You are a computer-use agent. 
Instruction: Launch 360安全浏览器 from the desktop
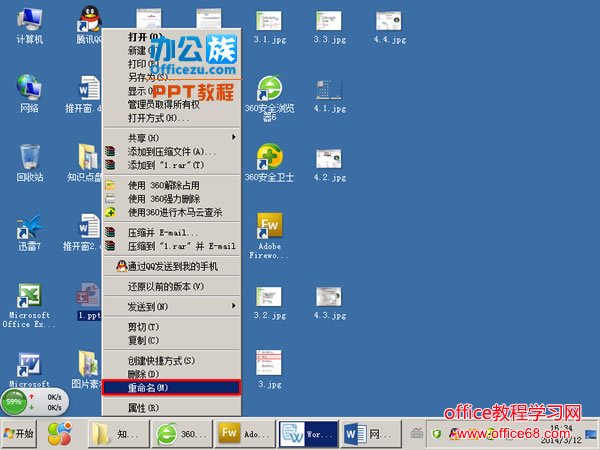269,91
